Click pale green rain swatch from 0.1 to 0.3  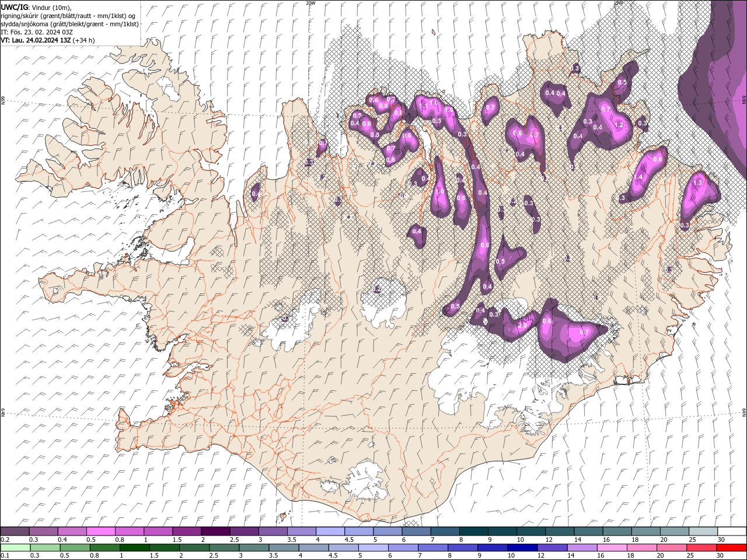tap(15, 548)
